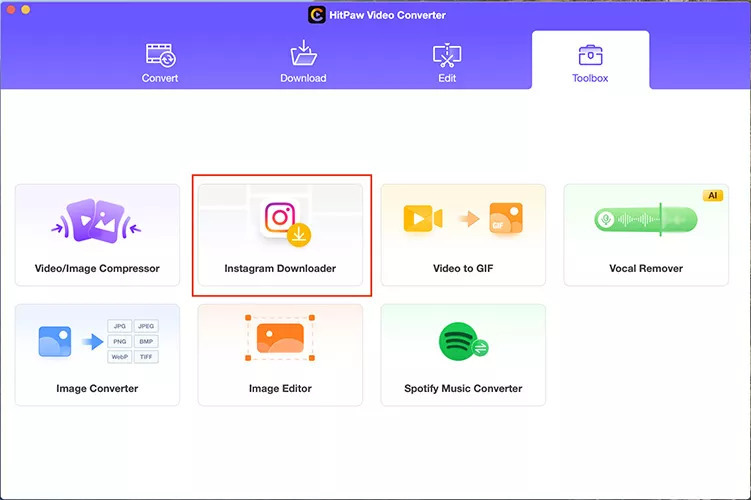The height and width of the screenshot is (500, 751).
Task: Click the yellow download arrow badge
Action: (x=299, y=235)
